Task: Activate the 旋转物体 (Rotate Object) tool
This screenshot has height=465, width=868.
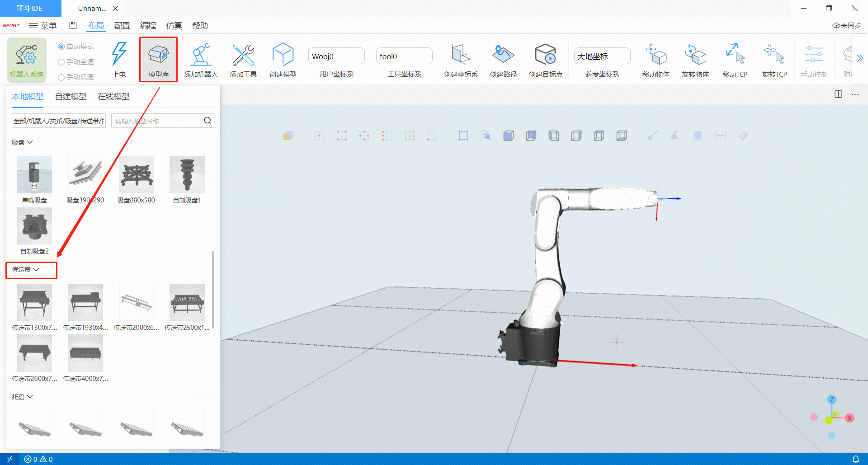Action: [695, 56]
